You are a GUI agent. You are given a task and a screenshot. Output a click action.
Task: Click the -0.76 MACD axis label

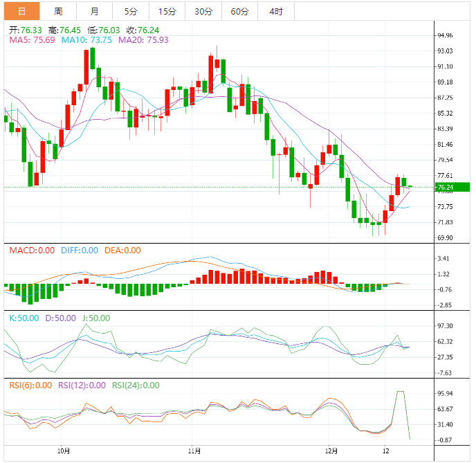(x=443, y=290)
